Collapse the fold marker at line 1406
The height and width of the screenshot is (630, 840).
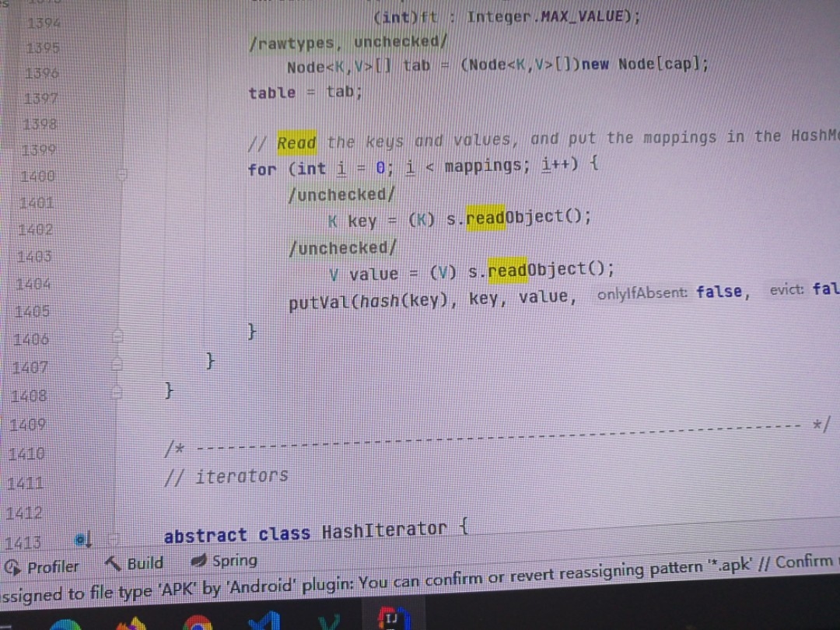coord(118,337)
